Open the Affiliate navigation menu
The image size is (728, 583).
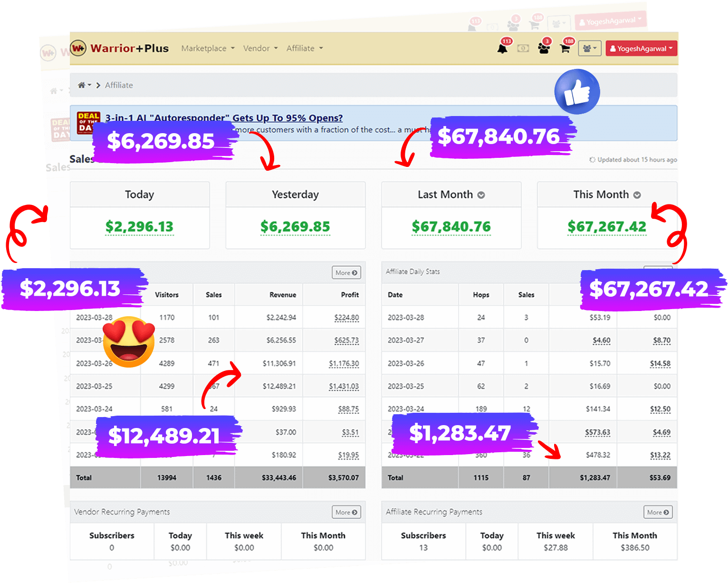tap(304, 49)
